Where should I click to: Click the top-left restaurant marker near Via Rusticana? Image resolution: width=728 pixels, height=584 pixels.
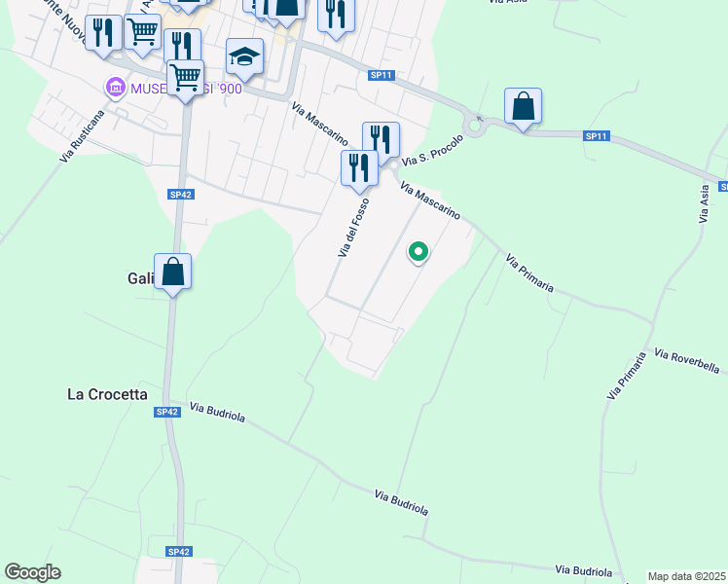pyautogui.click(x=103, y=36)
